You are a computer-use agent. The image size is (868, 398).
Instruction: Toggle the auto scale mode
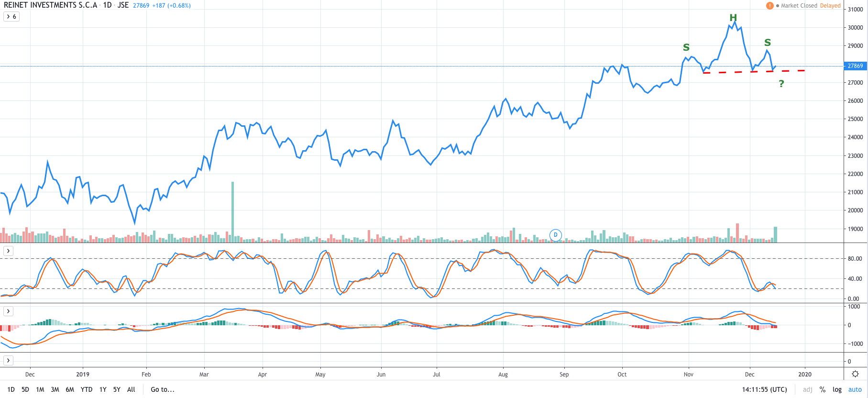tap(855, 389)
